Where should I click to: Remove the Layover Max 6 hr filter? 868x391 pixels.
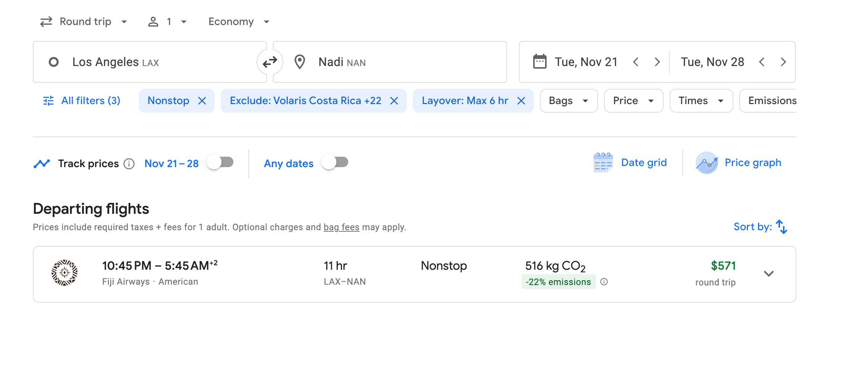(521, 101)
